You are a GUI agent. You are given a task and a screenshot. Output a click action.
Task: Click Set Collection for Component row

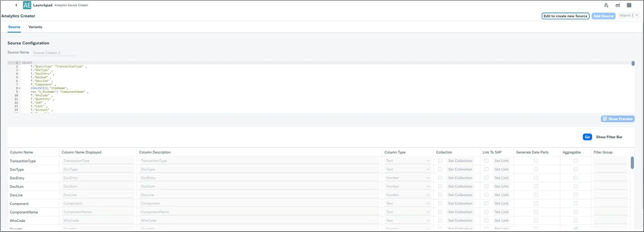coord(460,203)
